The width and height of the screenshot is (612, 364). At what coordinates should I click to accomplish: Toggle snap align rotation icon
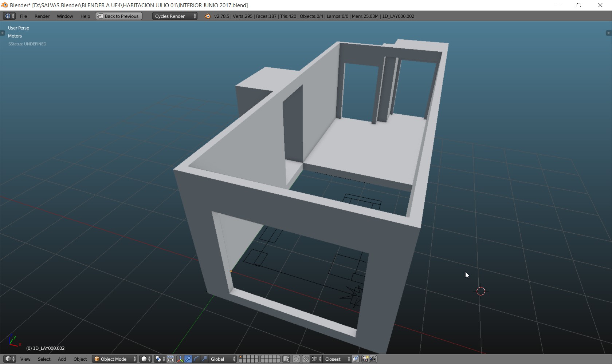click(356, 359)
